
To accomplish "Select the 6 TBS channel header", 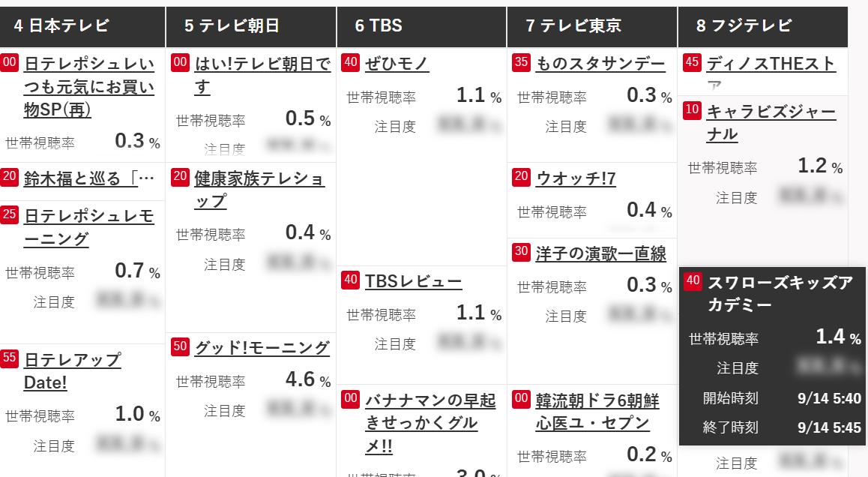I will pyautogui.click(x=421, y=26).
